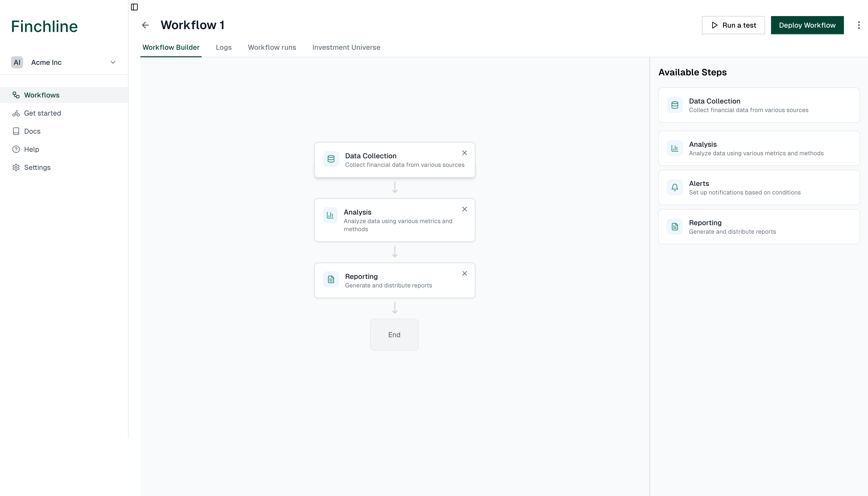Remove the Data Collection step from the canvas
The image size is (868, 496).
(x=464, y=153)
